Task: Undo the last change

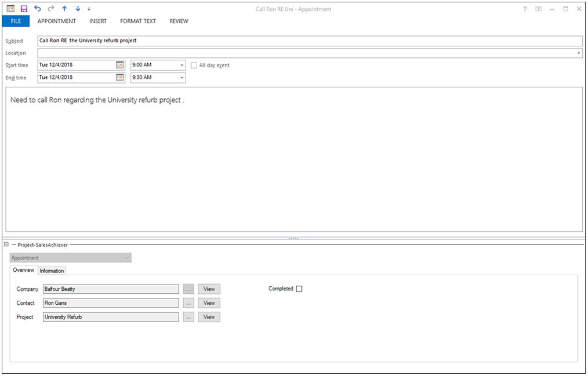Action: point(37,9)
